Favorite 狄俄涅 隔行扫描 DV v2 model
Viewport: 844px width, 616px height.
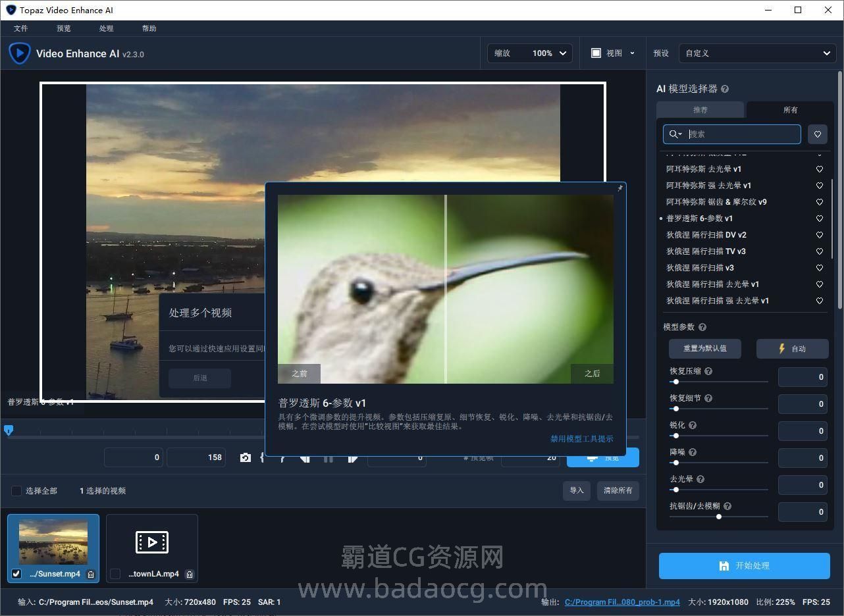pyautogui.click(x=820, y=235)
